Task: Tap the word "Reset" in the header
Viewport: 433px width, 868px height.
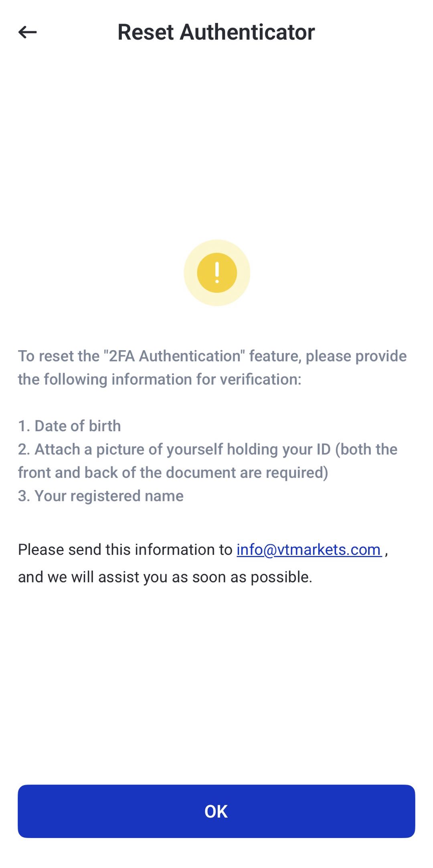Action: (146, 32)
